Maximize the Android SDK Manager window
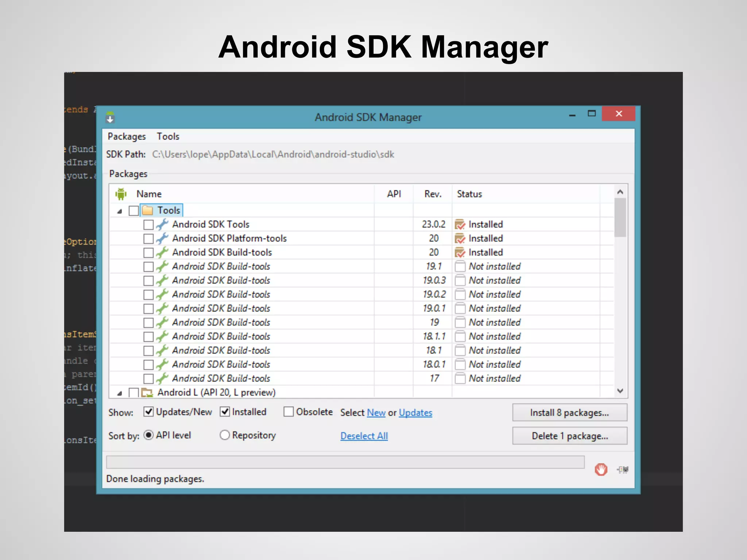Viewport: 747px width, 560px height. pyautogui.click(x=592, y=114)
